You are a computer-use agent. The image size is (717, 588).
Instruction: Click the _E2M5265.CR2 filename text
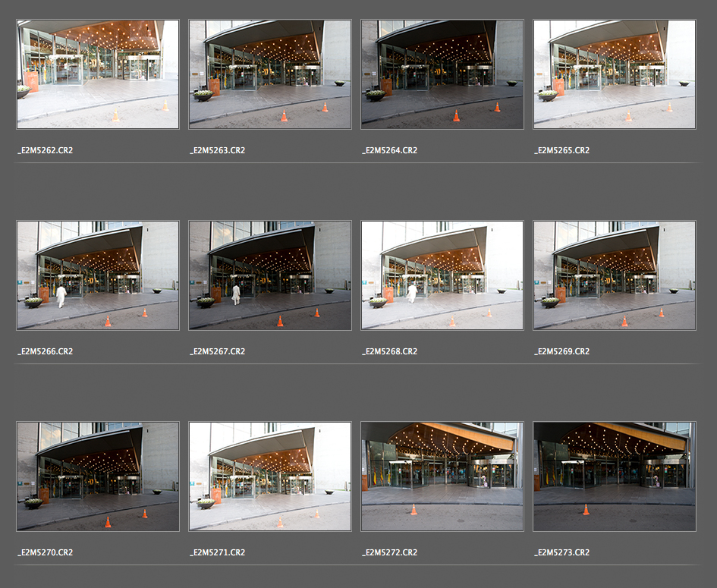click(561, 150)
